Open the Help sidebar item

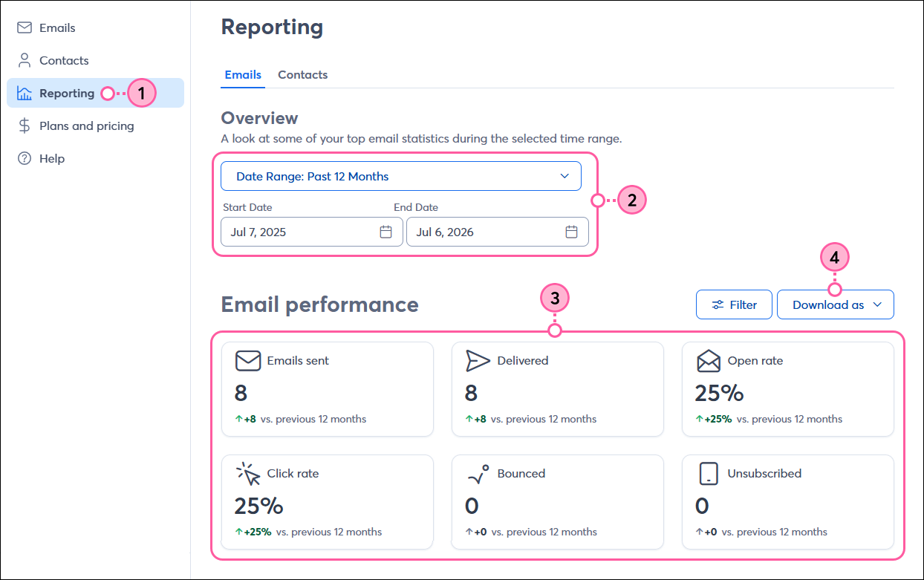click(x=95, y=158)
